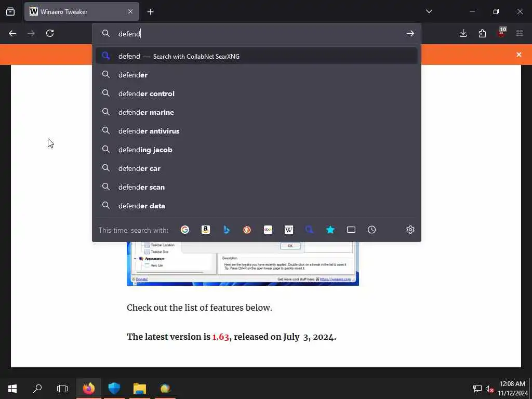The image size is (532, 399).
Task: Search open tabs using the tab icon
Action: coord(351,230)
